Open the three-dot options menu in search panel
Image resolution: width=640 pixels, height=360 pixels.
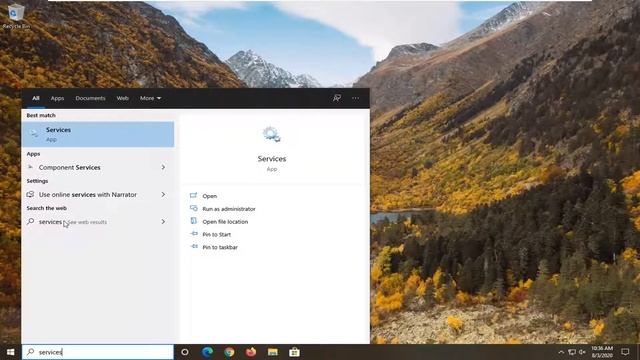tap(356, 98)
